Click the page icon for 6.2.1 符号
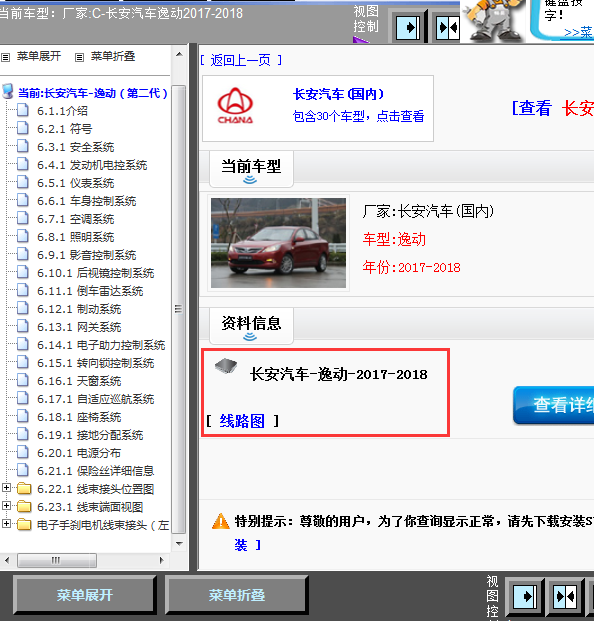This screenshot has width=594, height=621. click(23, 128)
